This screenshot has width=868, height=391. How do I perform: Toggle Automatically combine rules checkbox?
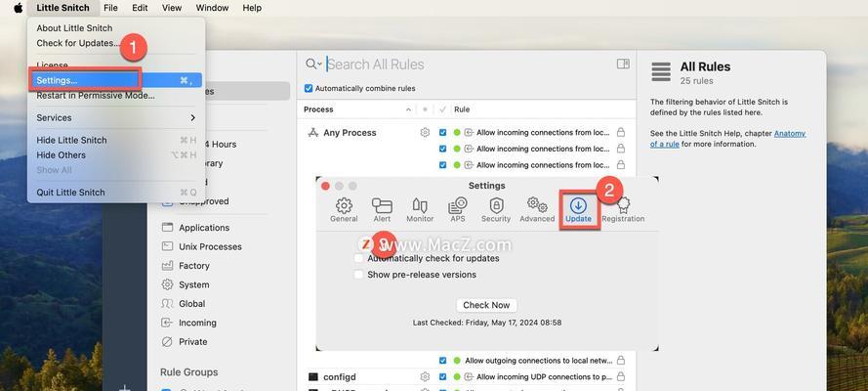[x=309, y=88]
